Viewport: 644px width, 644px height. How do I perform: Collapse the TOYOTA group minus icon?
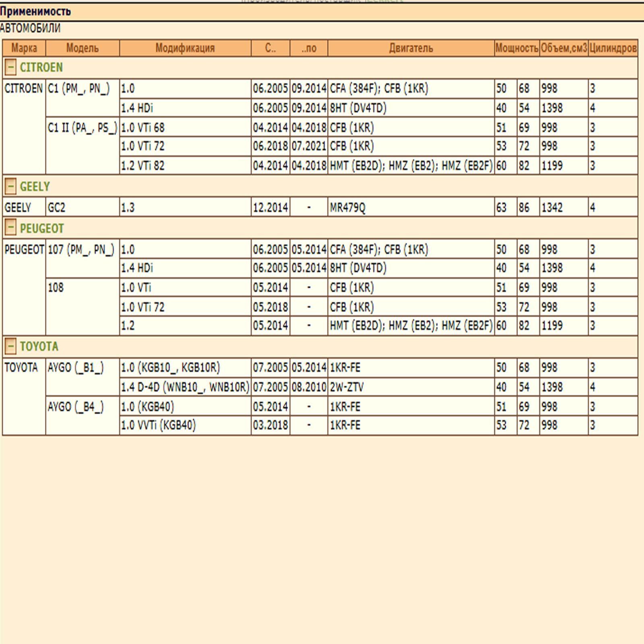(x=10, y=347)
